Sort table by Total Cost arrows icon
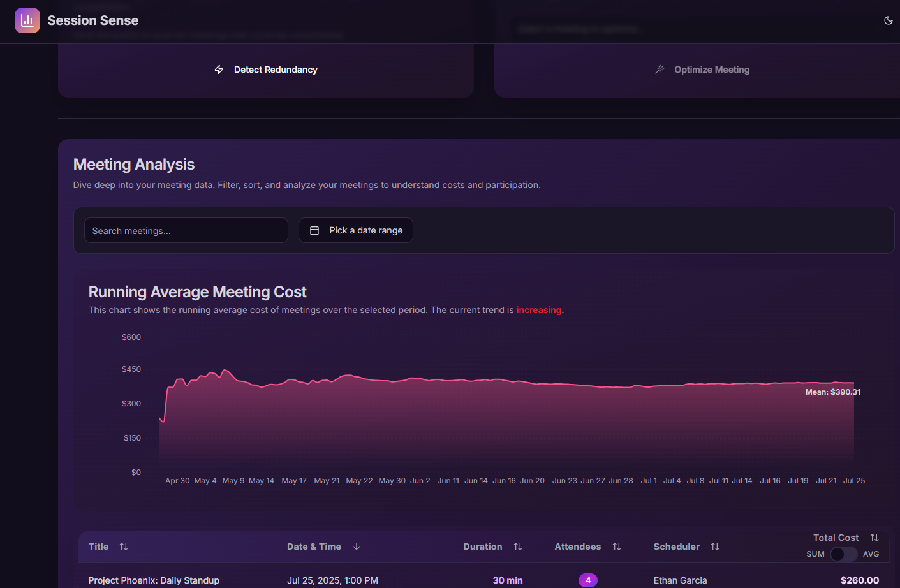The height and width of the screenshot is (588, 900). point(874,538)
